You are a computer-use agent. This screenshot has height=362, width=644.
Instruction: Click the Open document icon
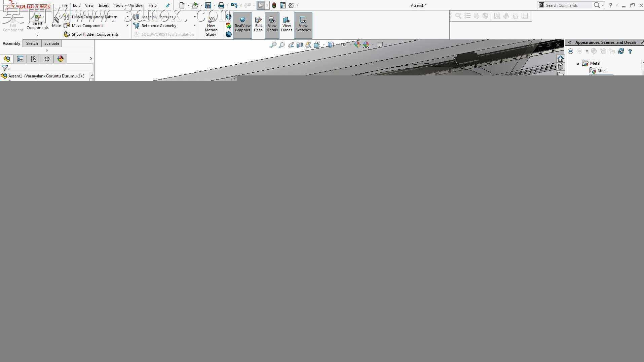tap(195, 5)
